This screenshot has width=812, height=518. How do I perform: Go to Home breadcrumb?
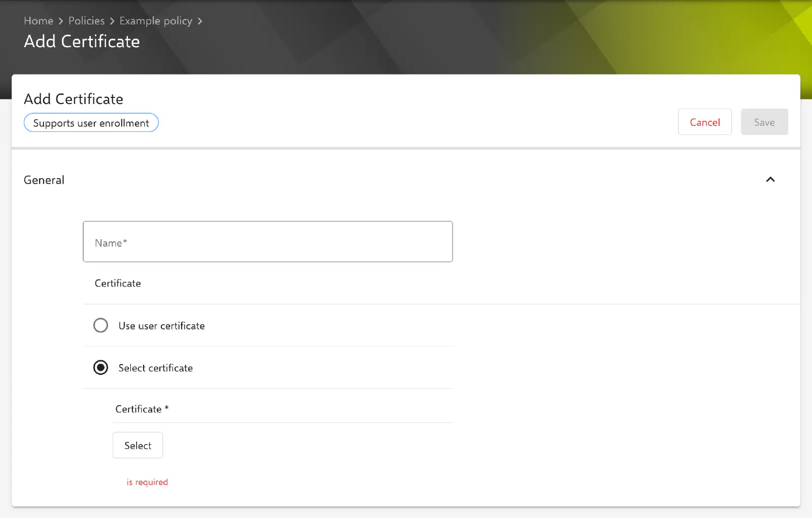39,21
